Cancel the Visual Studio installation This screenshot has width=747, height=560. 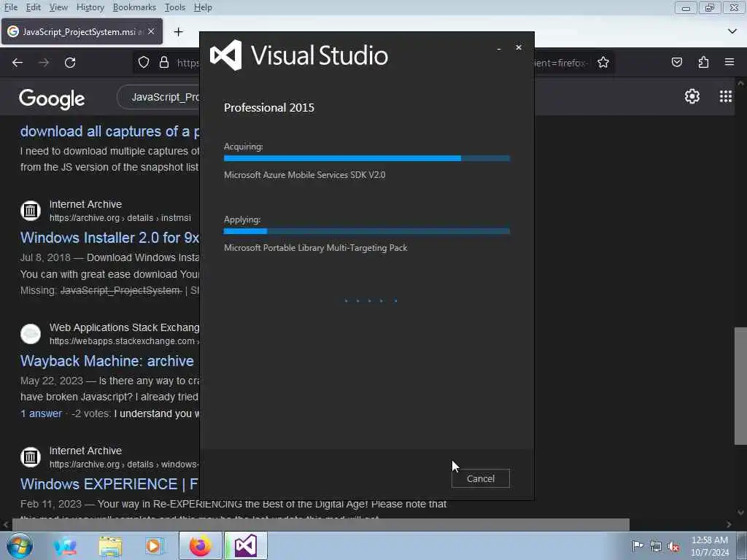(480, 478)
